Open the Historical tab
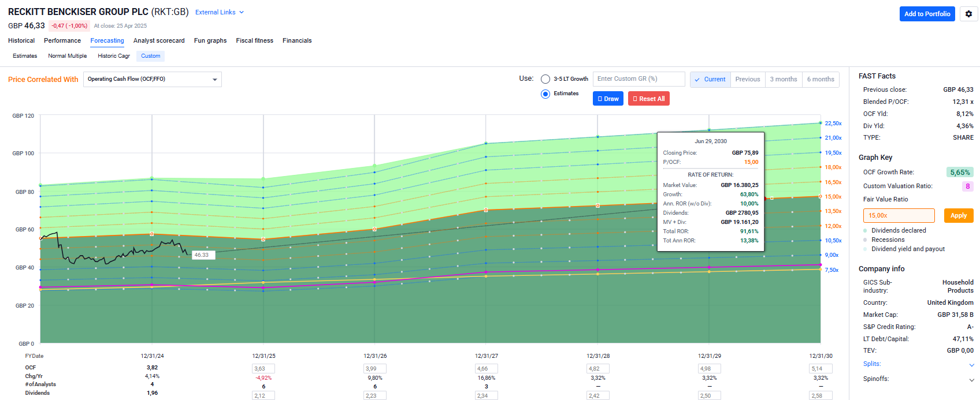Viewport: 980px width, 400px height. (x=21, y=40)
